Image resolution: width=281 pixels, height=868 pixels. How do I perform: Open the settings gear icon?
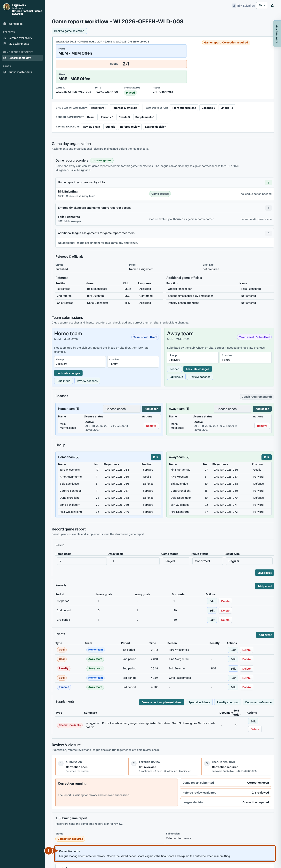point(272,5)
